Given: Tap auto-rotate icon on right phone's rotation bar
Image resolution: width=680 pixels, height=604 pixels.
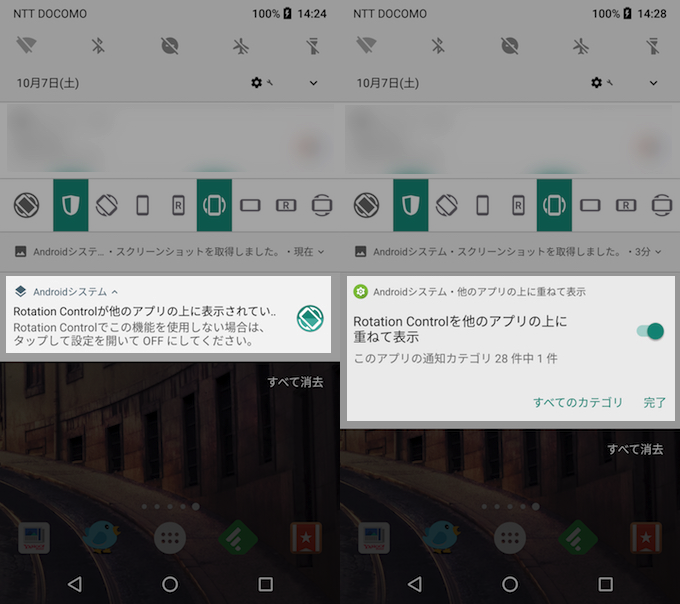Looking at the screenshot, I should point(446,205).
